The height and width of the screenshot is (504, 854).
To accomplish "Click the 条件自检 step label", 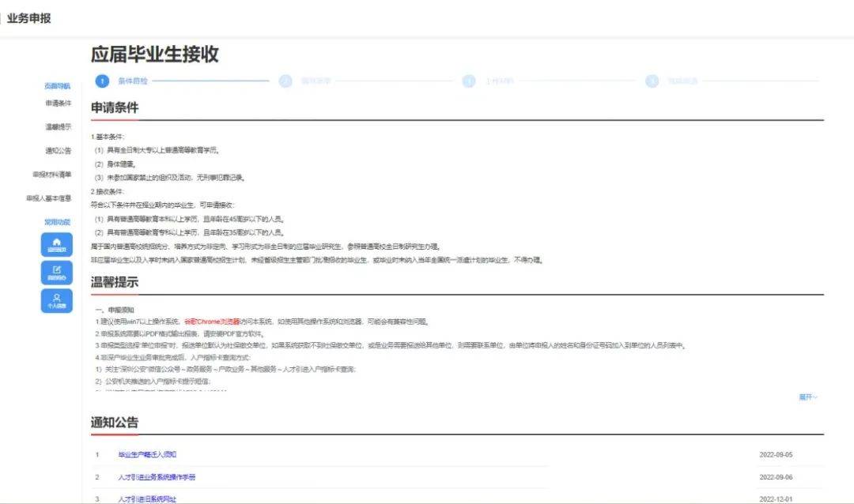I will [x=133, y=81].
